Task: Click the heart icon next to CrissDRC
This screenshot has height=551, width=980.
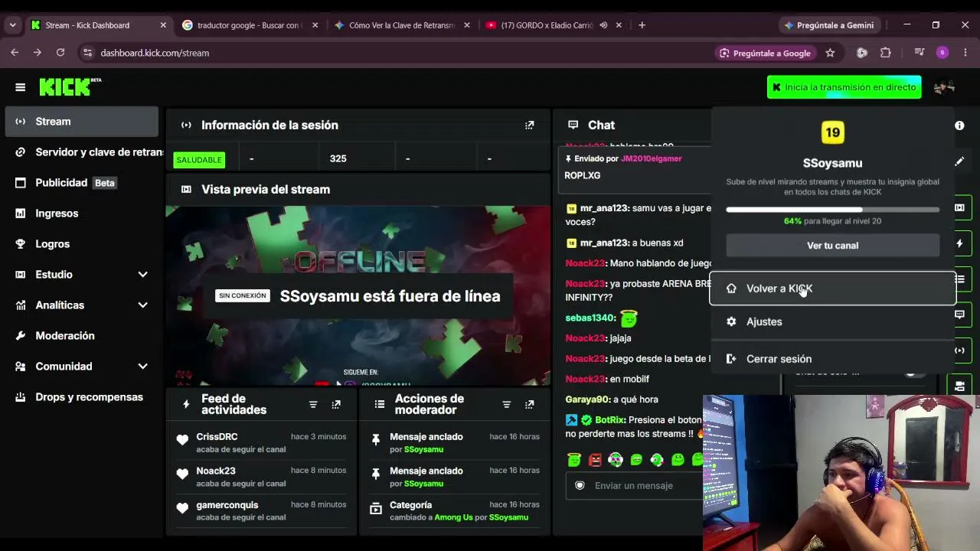Action: pyautogui.click(x=182, y=439)
